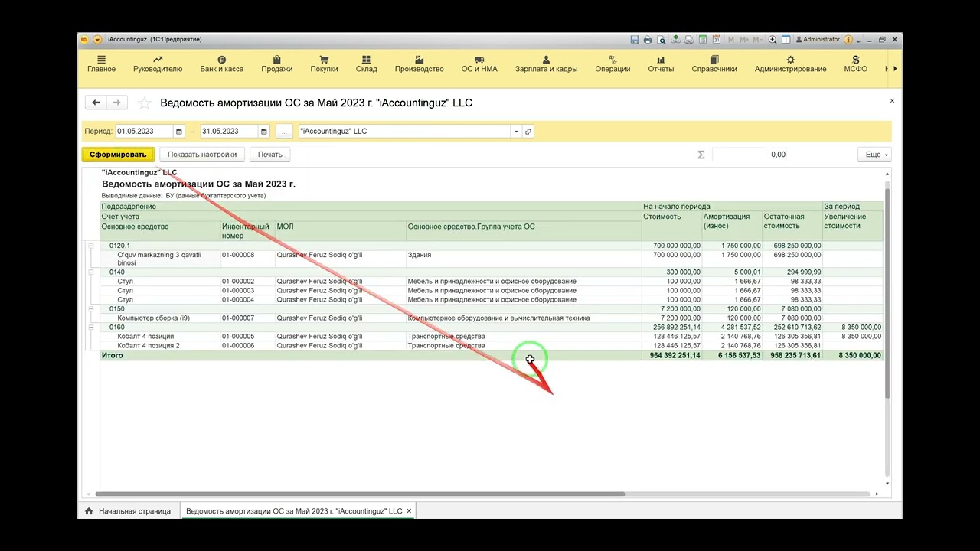The width and height of the screenshot is (980, 551).
Task: Select the 'Кобальт 4 позиция 2' asset cell
Action: pos(160,346)
